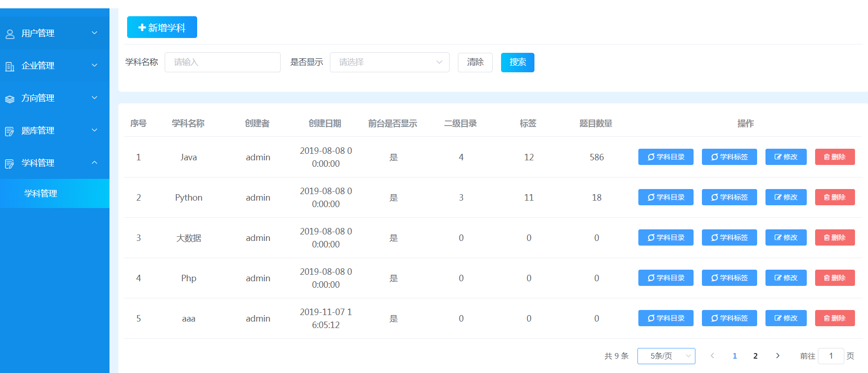Image resolution: width=868 pixels, height=373 pixels.
Task: Open 学科目录 for the Php row
Action: pyautogui.click(x=666, y=278)
